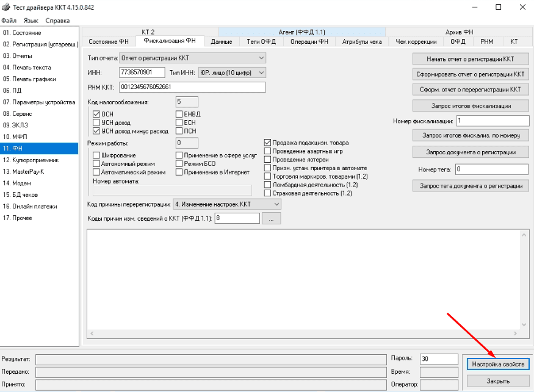Image resolution: width=534 pixels, height=392 pixels.
Task: Select 12. Купюроприемник in the sidebar
Action: pos(37,160)
